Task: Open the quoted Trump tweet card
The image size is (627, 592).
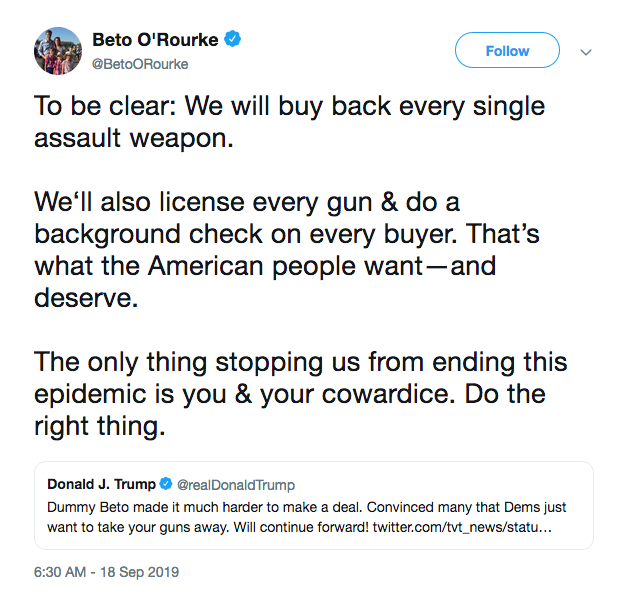Action: [x=314, y=506]
